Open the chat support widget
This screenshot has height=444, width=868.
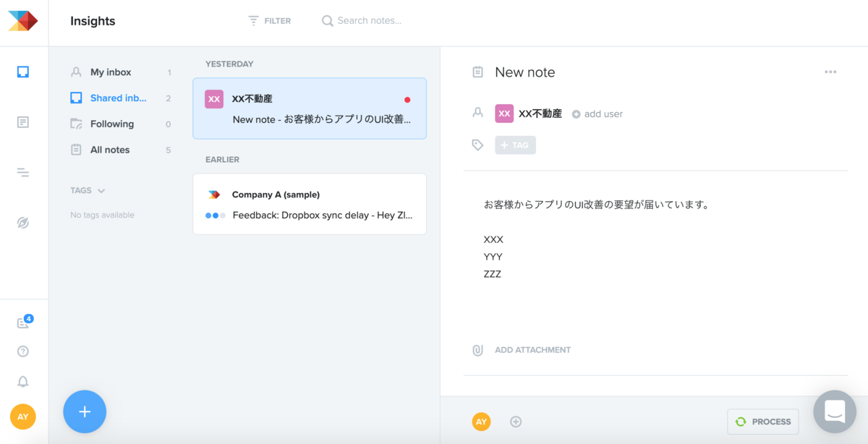pos(835,411)
